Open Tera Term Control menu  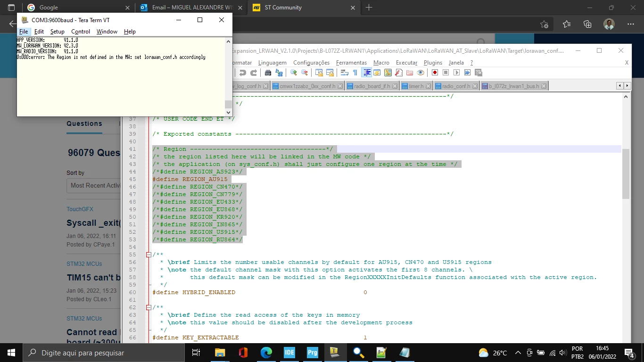click(x=81, y=32)
